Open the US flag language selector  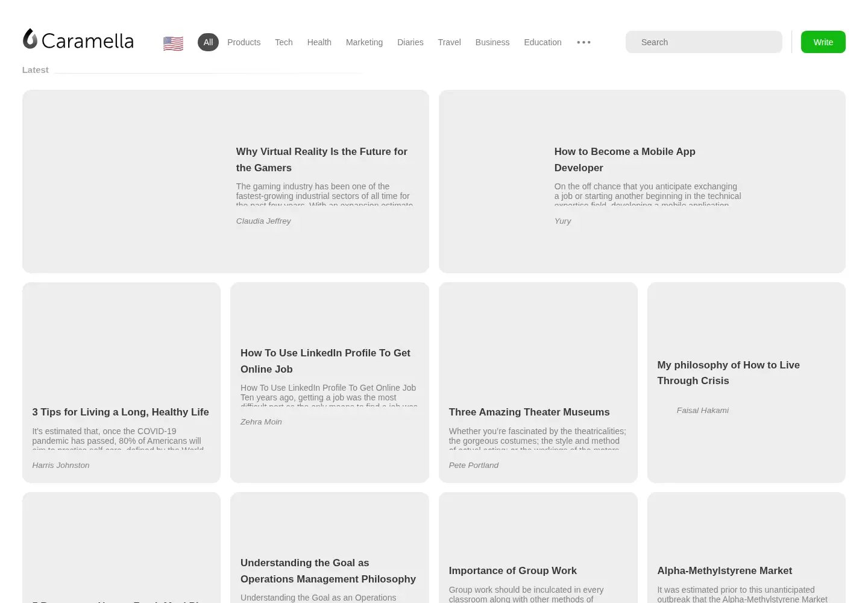point(173,43)
